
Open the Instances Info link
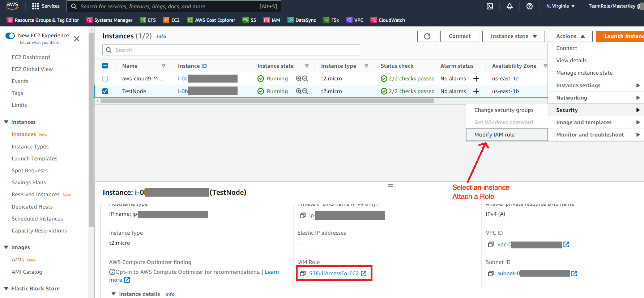[161, 37]
